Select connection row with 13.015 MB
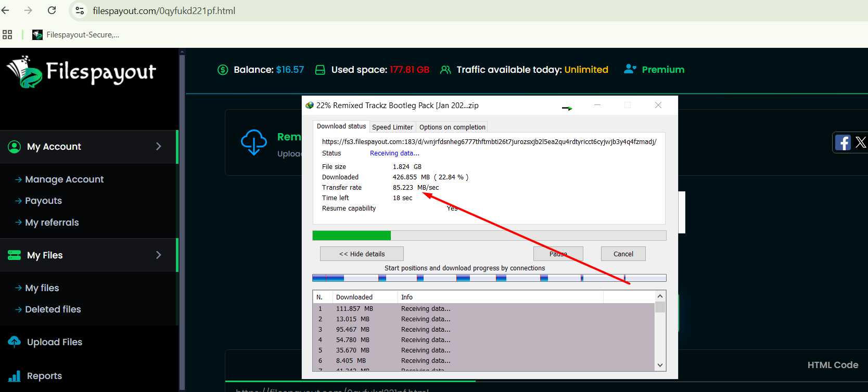Image resolution: width=868 pixels, height=392 pixels. [x=484, y=319]
